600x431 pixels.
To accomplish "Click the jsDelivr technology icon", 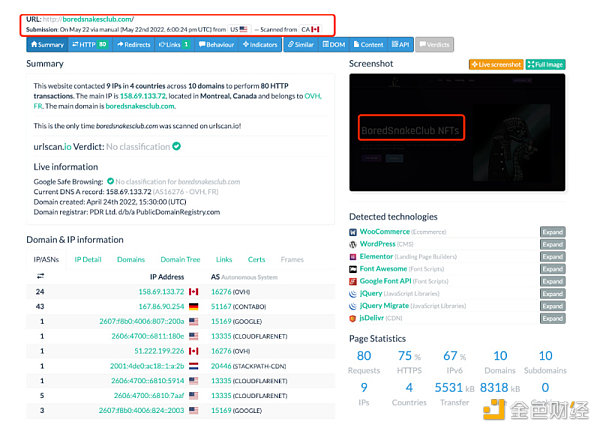I will click(354, 319).
